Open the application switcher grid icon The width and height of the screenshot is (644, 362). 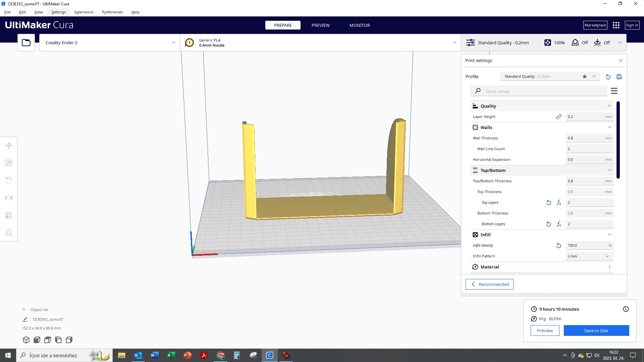[x=616, y=25]
